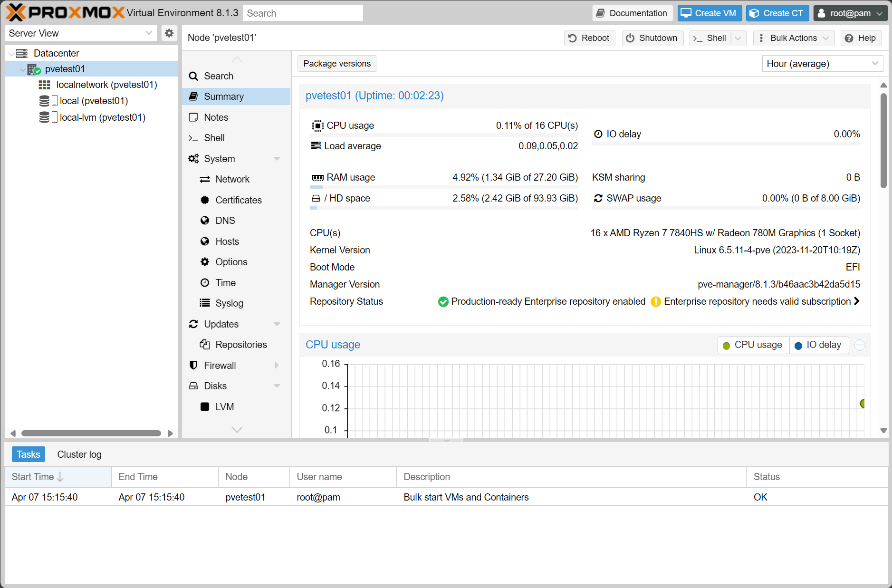Open the Certificates panel
This screenshot has width=892, height=588.
point(239,200)
